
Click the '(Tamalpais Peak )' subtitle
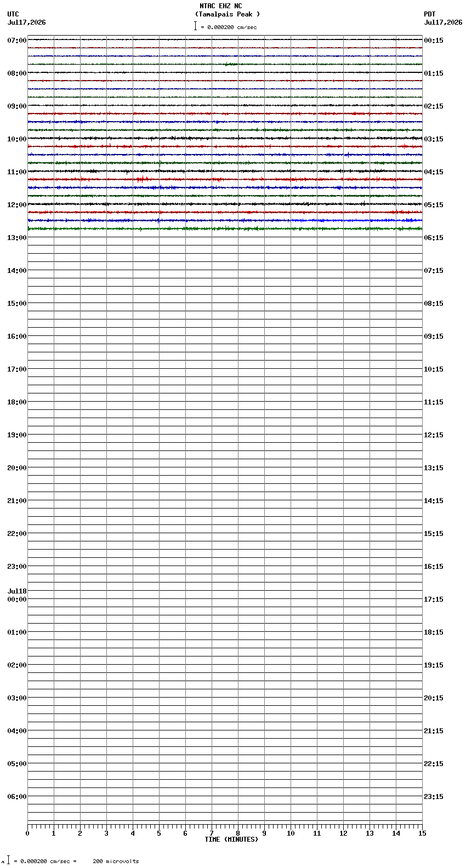pos(228,14)
